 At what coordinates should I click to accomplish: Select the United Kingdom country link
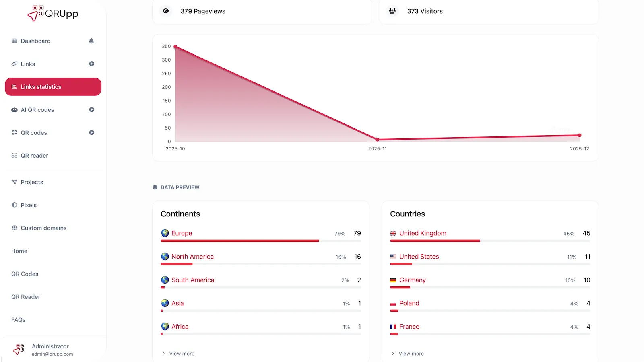click(x=423, y=233)
